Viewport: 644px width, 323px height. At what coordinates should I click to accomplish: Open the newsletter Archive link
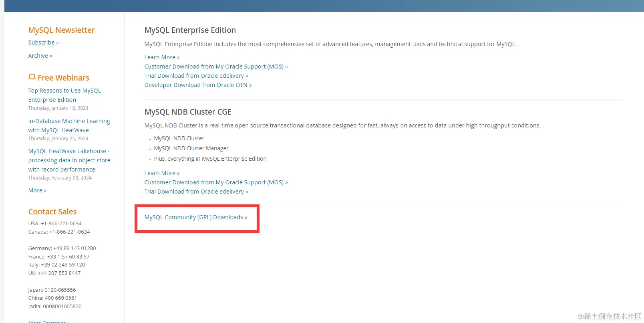click(40, 56)
